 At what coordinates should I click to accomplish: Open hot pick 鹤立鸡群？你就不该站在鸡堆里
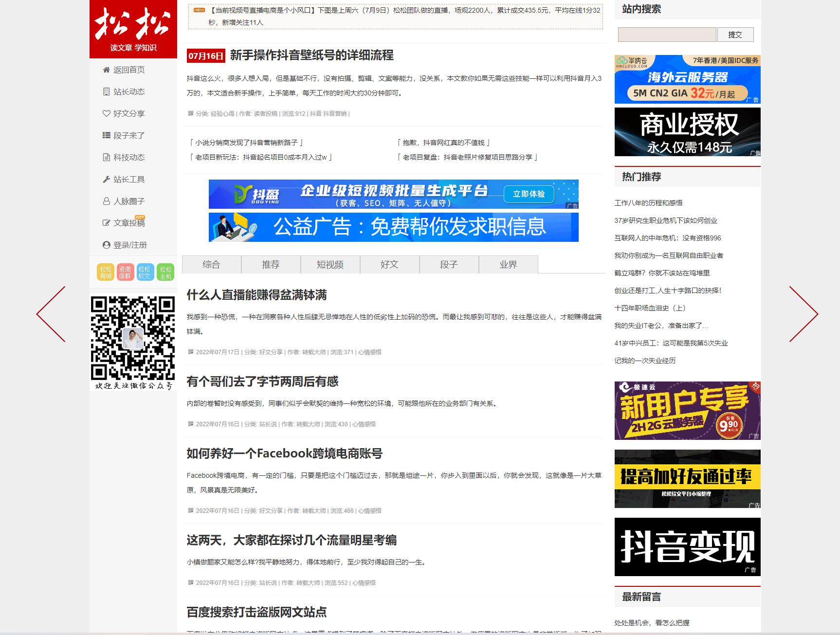pos(662,273)
